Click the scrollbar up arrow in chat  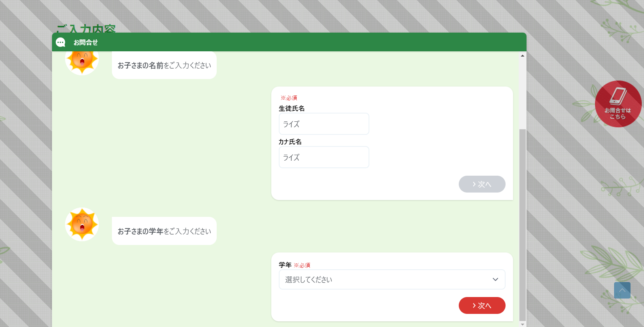pyautogui.click(x=522, y=55)
